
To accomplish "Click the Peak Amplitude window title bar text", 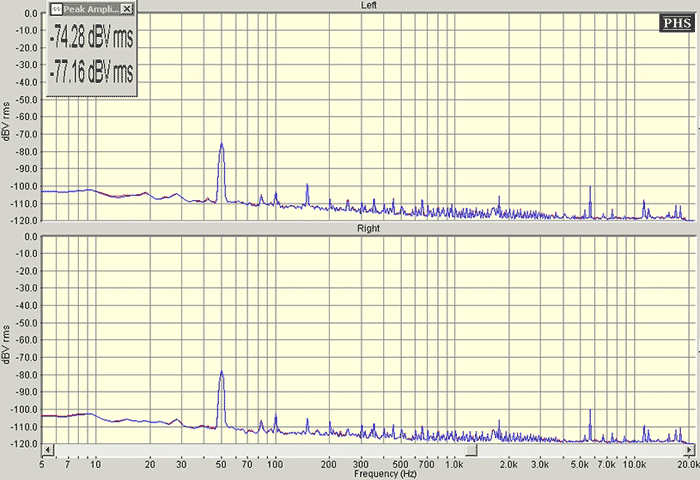I will point(91,8).
